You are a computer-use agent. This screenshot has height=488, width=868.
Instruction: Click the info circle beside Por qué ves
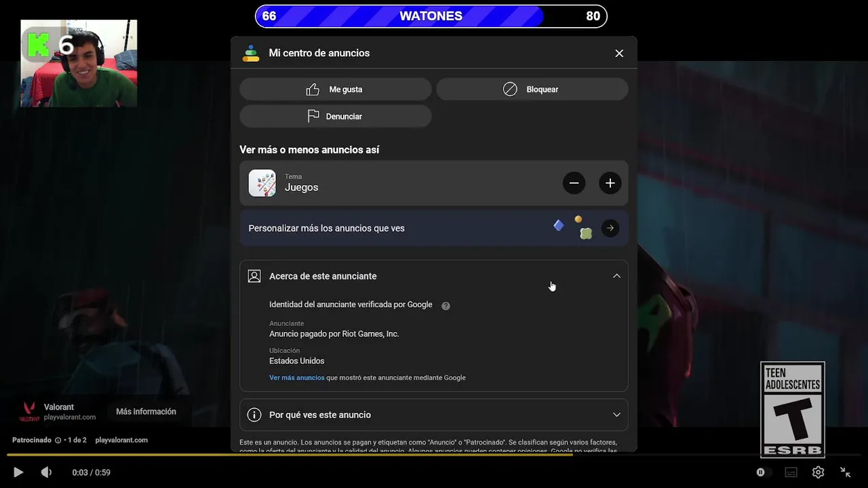pyautogui.click(x=254, y=415)
